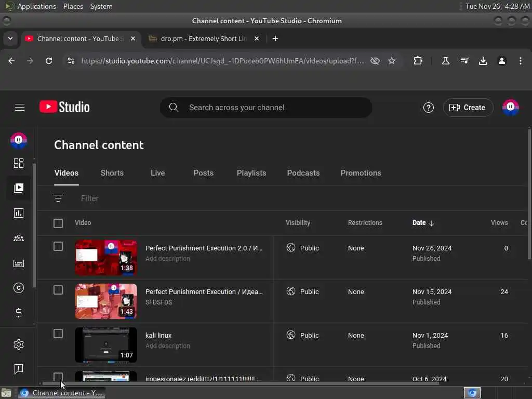532x399 pixels.
Task: Switch to the Promotions tab
Action: coord(361,173)
